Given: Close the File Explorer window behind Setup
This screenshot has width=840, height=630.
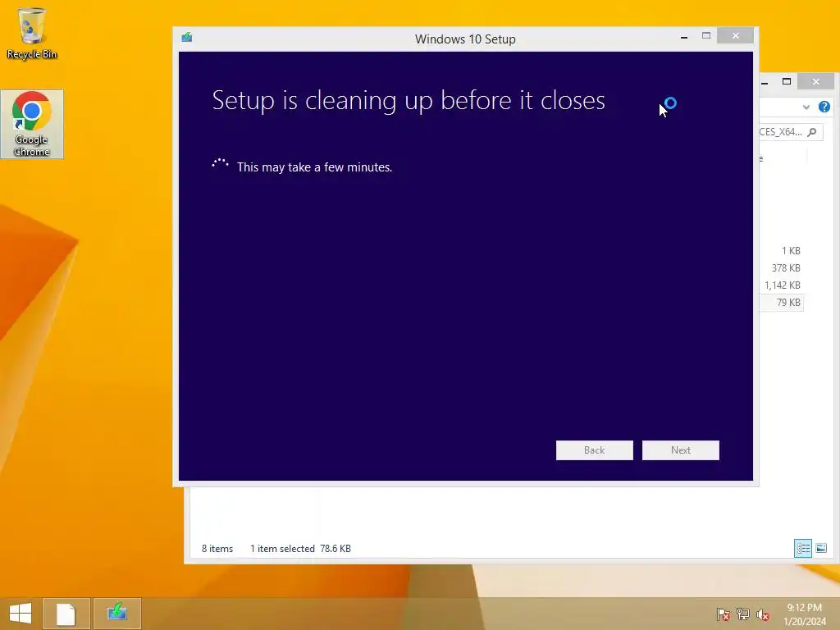Looking at the screenshot, I should pos(816,81).
